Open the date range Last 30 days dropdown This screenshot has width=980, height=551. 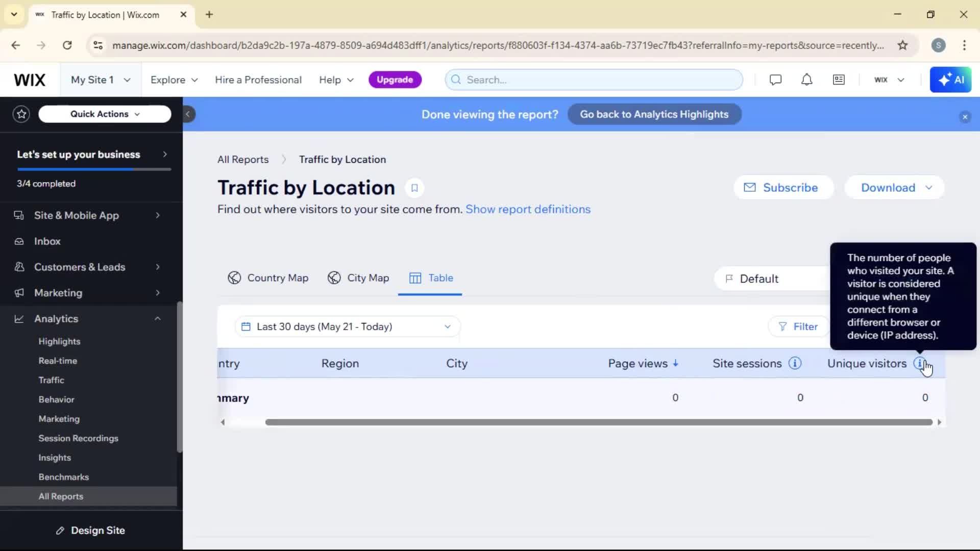point(347,327)
